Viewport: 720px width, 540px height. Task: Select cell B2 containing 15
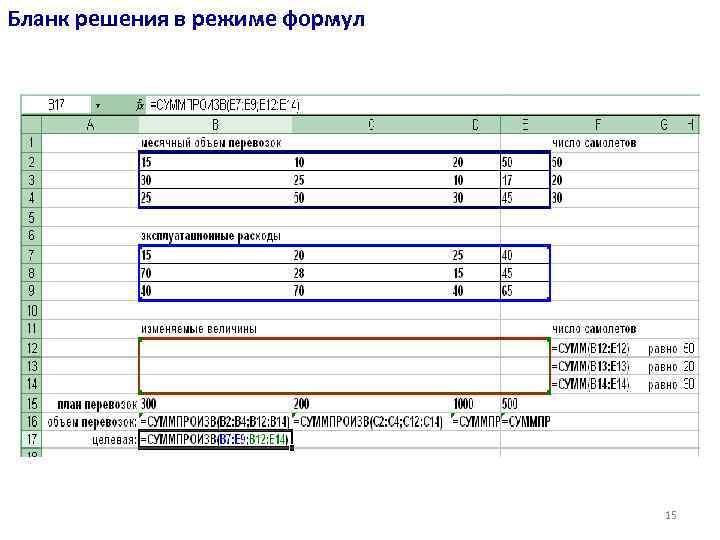pos(215,162)
